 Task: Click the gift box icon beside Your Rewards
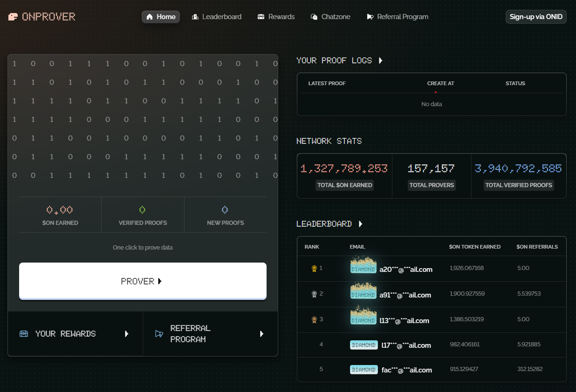pyautogui.click(x=24, y=334)
